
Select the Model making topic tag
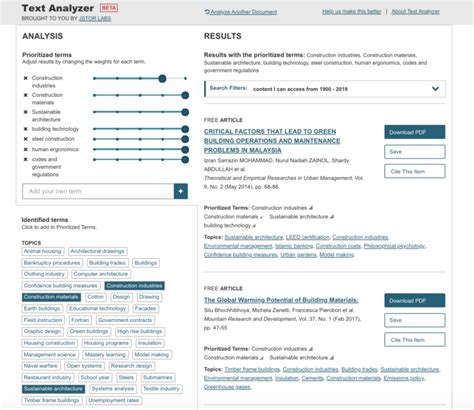pyautogui.click(x=152, y=355)
